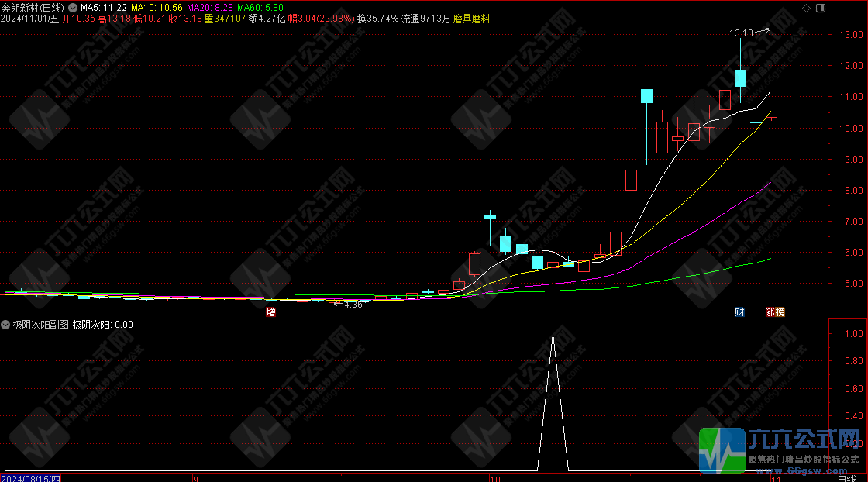The height and width of the screenshot is (482, 868).
Task: Click the 流通9713万 float shares value
Action: 425,19
